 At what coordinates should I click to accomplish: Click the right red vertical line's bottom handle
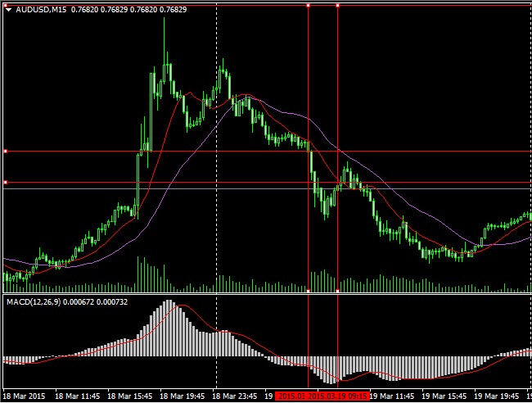click(338, 291)
